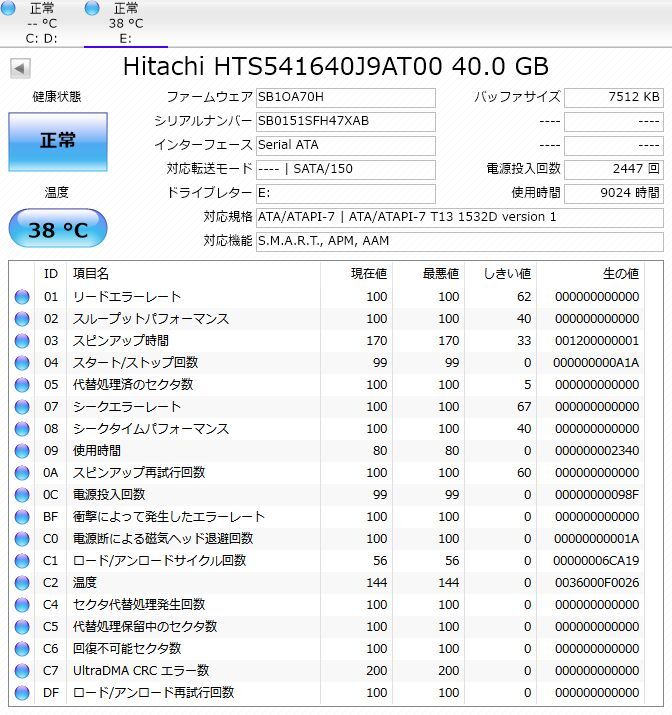Select the current value 80 in 使用時間 row
672x715 pixels.
(x=380, y=451)
